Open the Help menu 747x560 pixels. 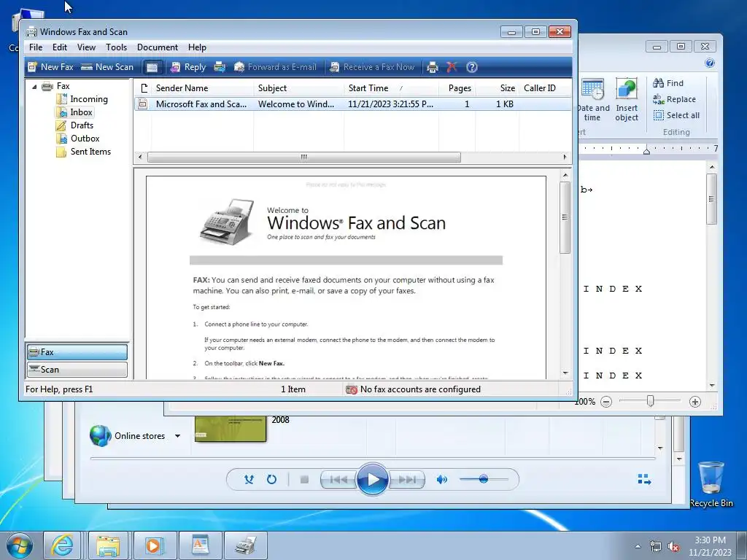click(x=197, y=47)
